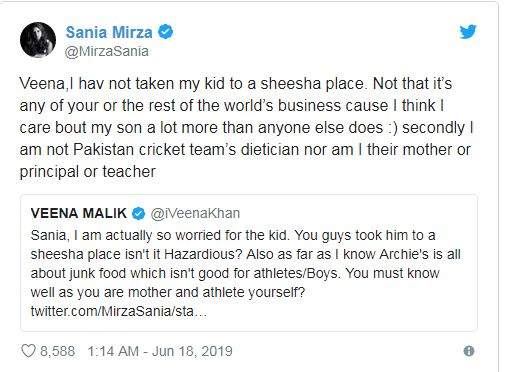This screenshot has height=372, width=523.
Task: Click Sania Mirza's verified badge
Action: pyautogui.click(x=165, y=32)
